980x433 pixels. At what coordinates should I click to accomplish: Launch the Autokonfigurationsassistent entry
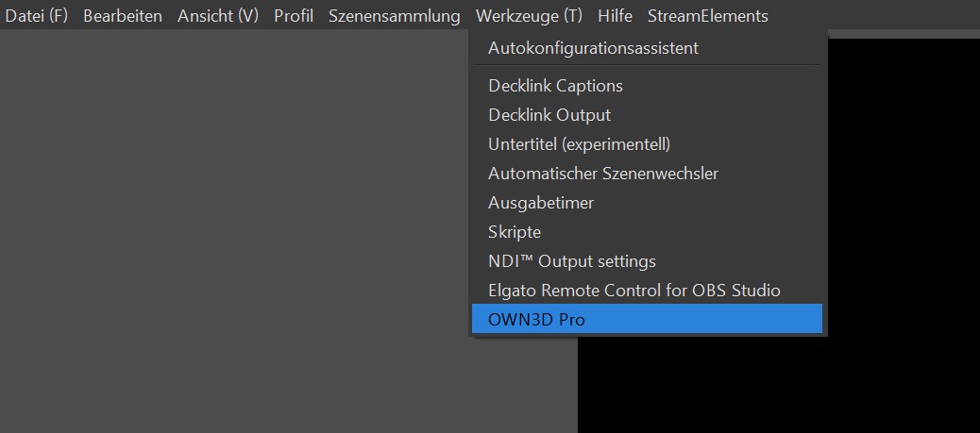(x=593, y=47)
